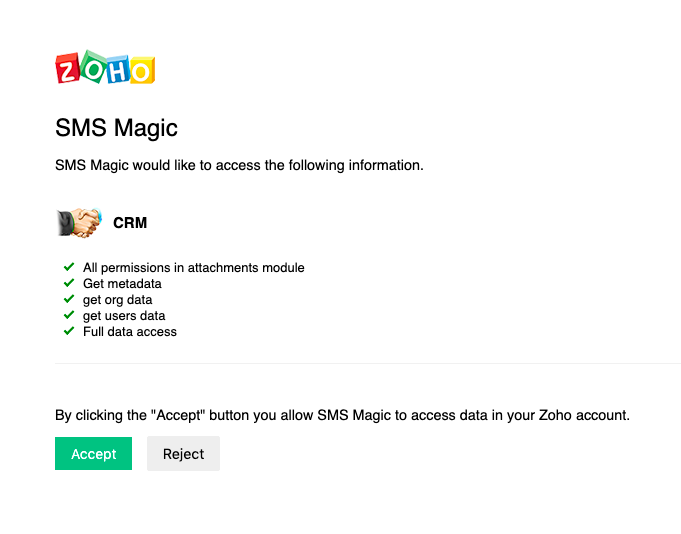Click the yellow O block in logo
Image resolution: width=681 pixels, height=534 pixels.
point(142,71)
